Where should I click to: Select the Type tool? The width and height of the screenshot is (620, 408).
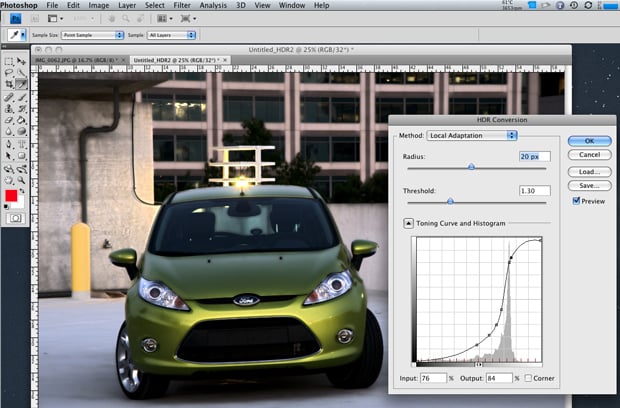[x=21, y=144]
